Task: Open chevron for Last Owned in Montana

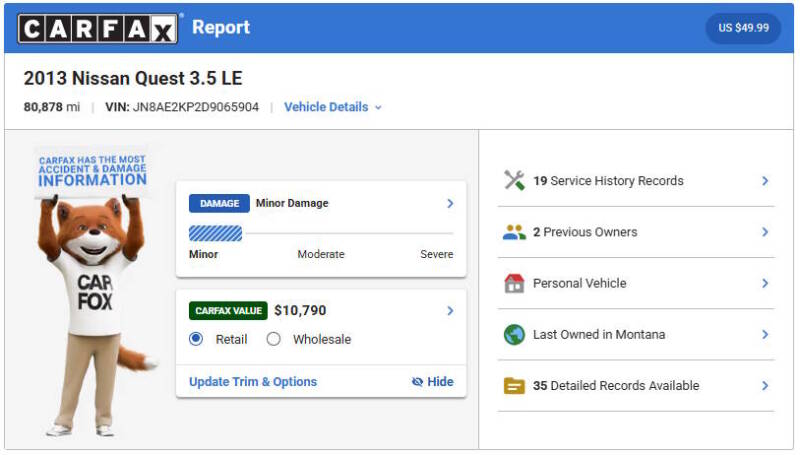Action: (x=765, y=335)
